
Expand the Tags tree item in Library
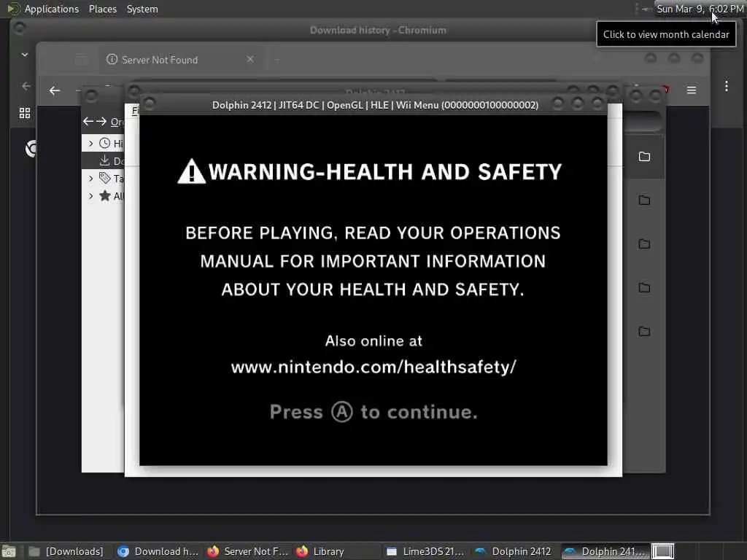(x=91, y=179)
